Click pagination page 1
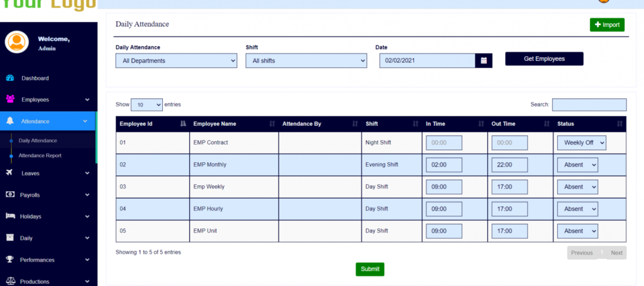 pos(602,253)
